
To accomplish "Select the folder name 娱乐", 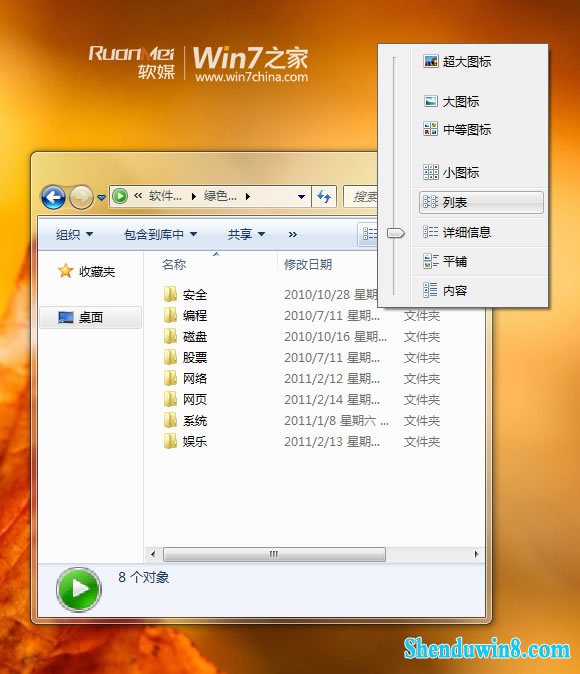I will (x=195, y=442).
